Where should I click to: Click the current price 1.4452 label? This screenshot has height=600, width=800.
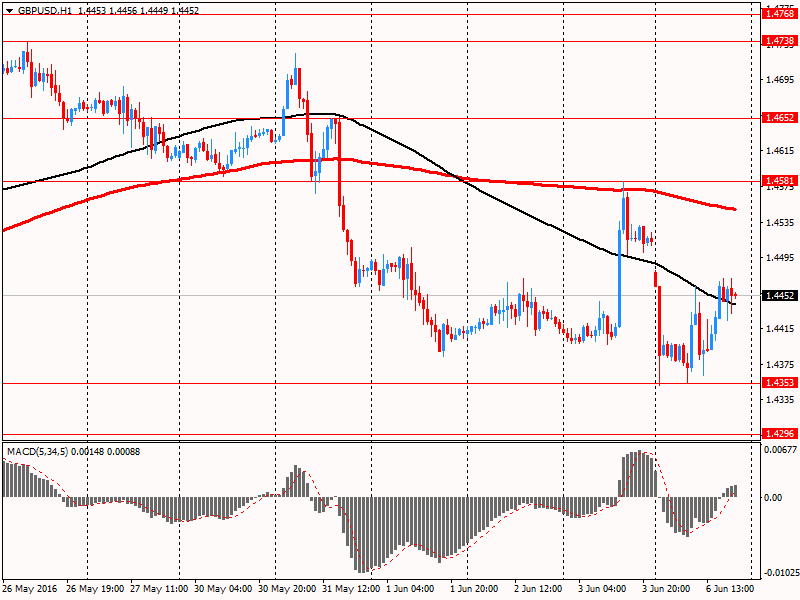coord(780,295)
